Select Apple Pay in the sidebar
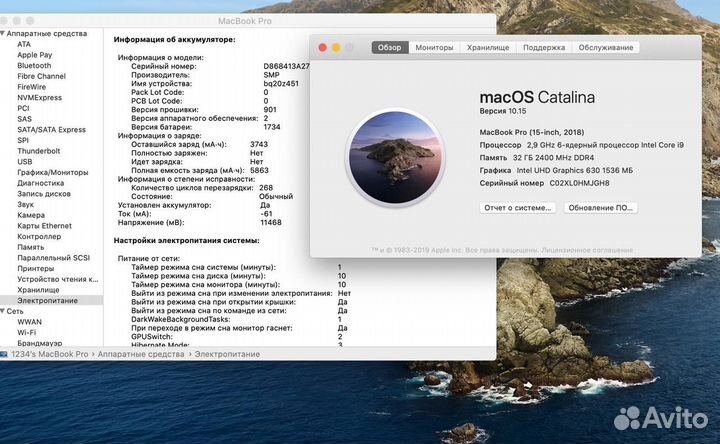The width and height of the screenshot is (720, 444). [x=34, y=55]
